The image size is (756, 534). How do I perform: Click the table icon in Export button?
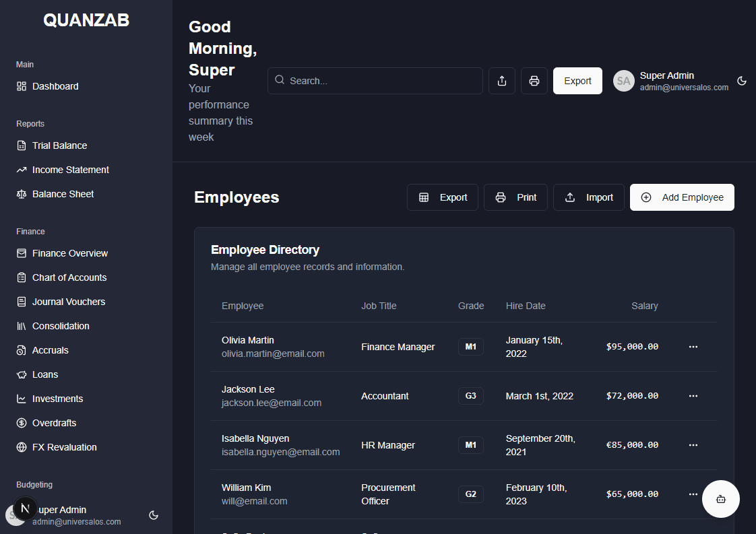tap(423, 197)
